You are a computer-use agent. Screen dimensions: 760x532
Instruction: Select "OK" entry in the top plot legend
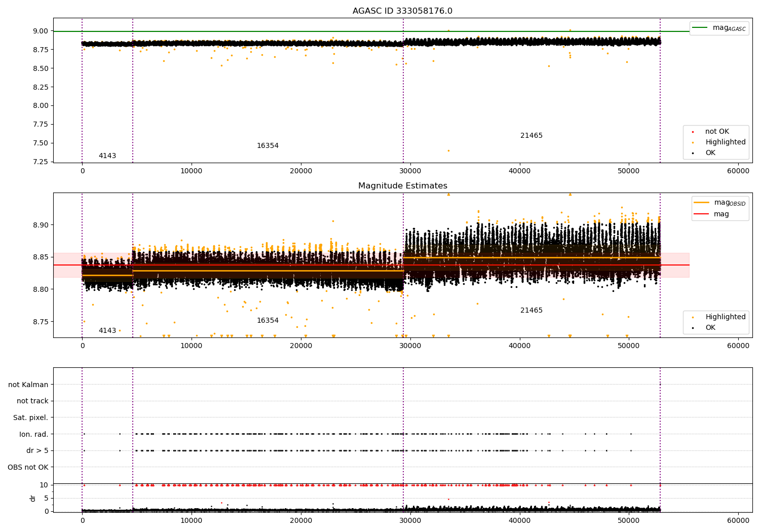(x=710, y=153)
